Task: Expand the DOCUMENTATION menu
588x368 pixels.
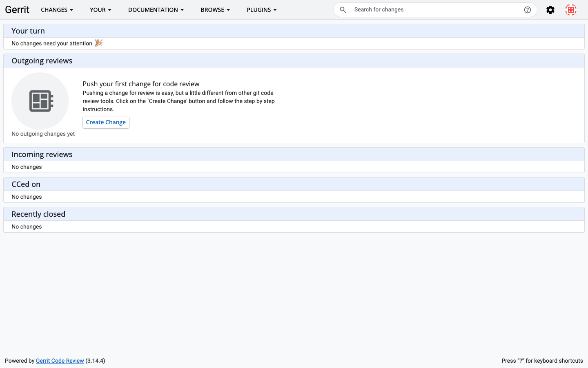Action: (156, 10)
